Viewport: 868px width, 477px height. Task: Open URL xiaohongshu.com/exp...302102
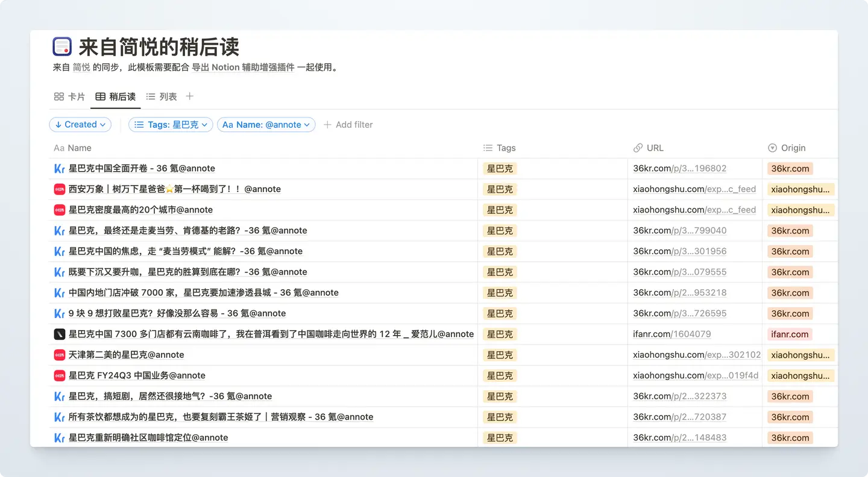coord(697,355)
